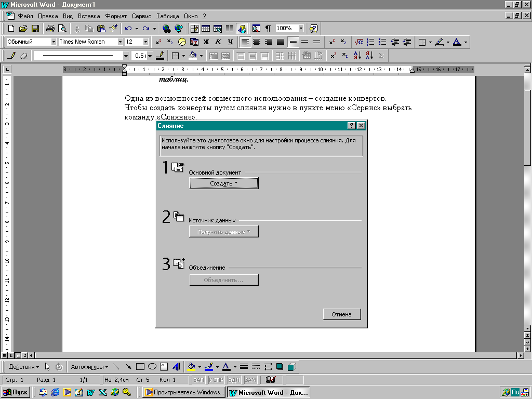This screenshot has height=399, width=532.
Task: Open the Document Map magnifier icon
Action: [256, 29]
